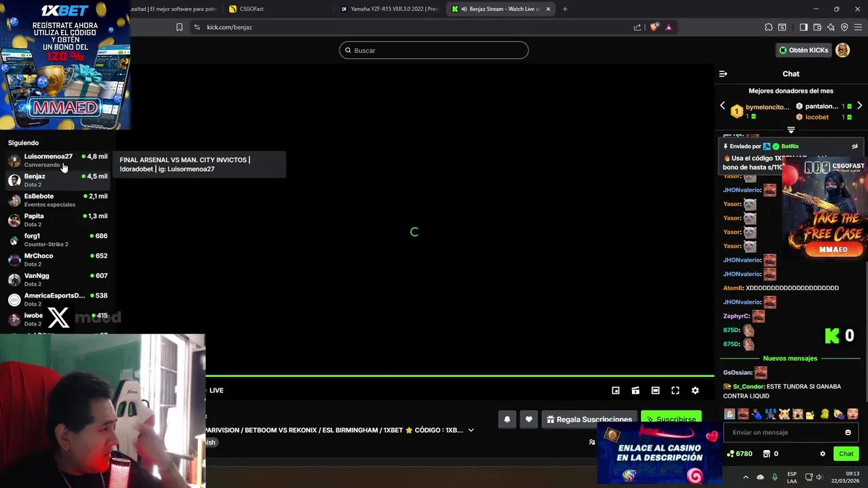868x488 pixels.
Task: Collapse the chat panel with the arrow icon
Action: coord(723,74)
